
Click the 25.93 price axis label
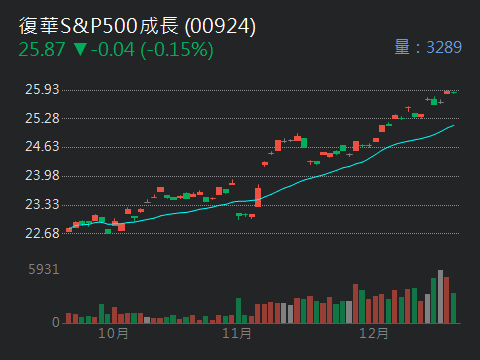(42, 90)
